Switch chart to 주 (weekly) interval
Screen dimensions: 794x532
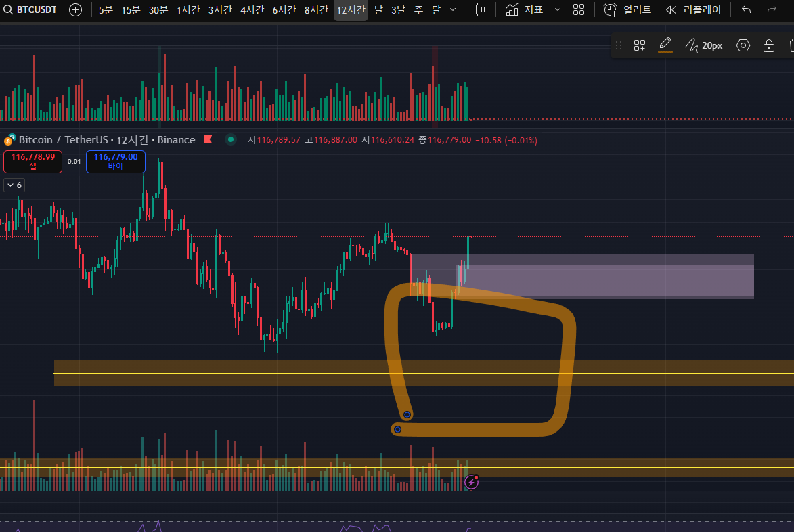tap(418, 9)
